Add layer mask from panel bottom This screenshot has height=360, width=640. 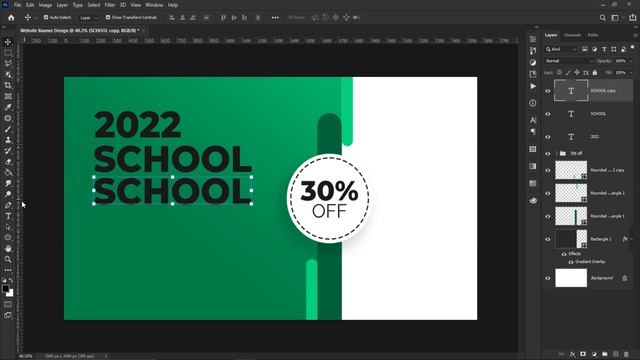click(583, 354)
